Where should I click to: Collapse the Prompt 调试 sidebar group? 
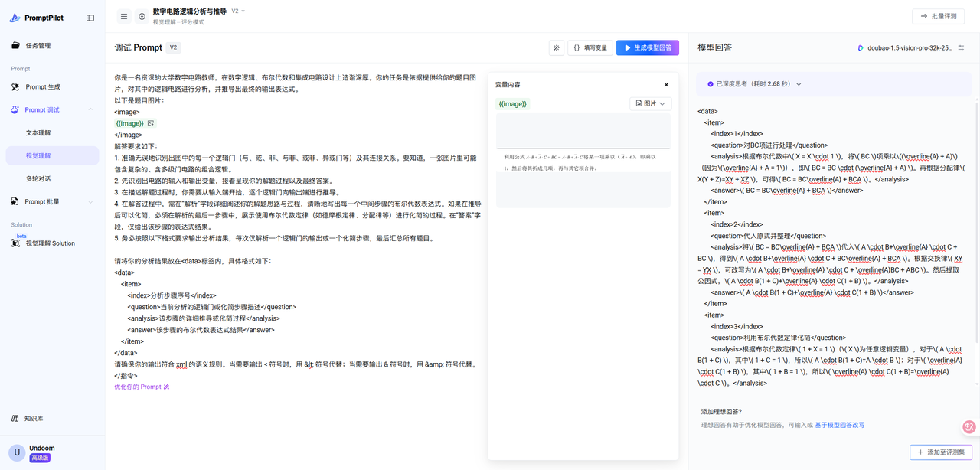click(90, 109)
